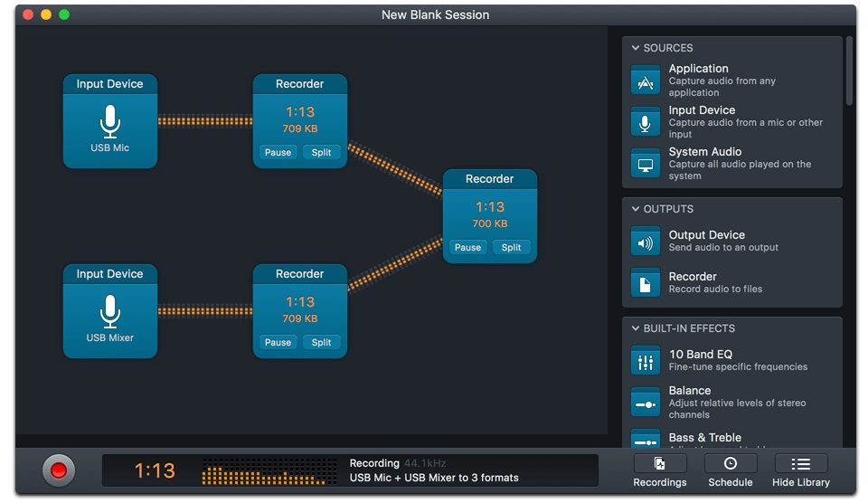Click the library panel scrollbar
Image resolution: width=868 pixels, height=503 pixels.
[x=849, y=72]
